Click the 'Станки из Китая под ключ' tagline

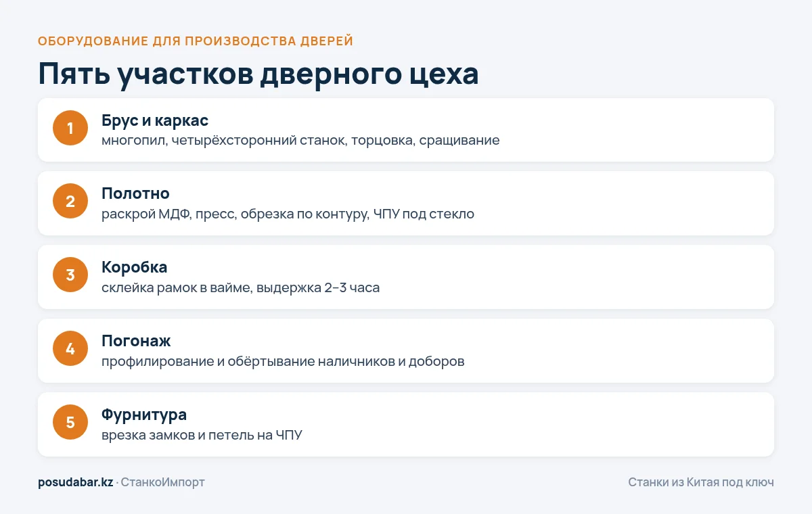click(x=701, y=482)
